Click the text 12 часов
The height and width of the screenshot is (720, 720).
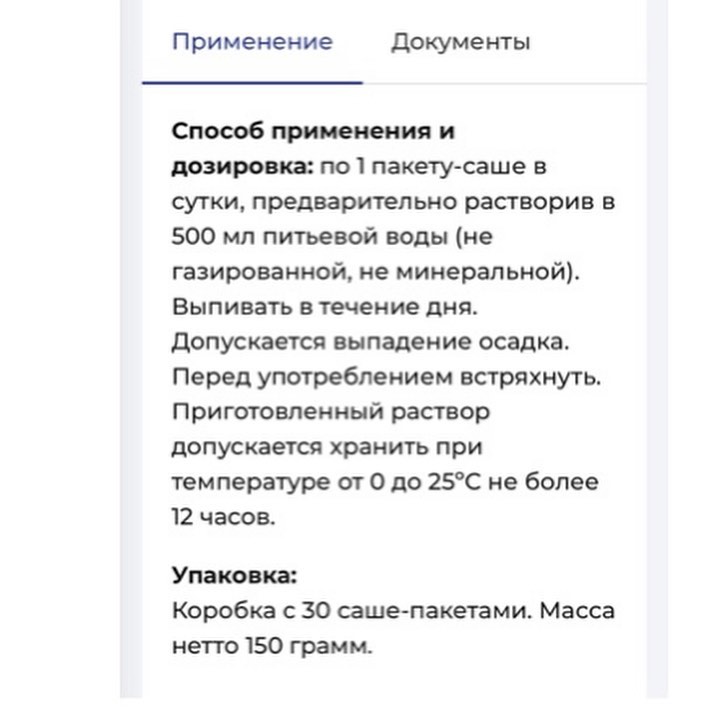pos(223,518)
